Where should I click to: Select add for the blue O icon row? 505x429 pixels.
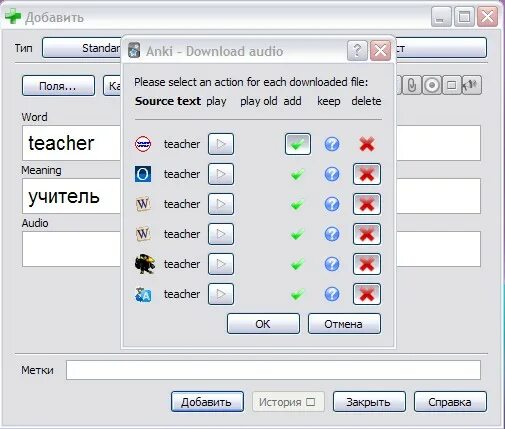click(297, 174)
